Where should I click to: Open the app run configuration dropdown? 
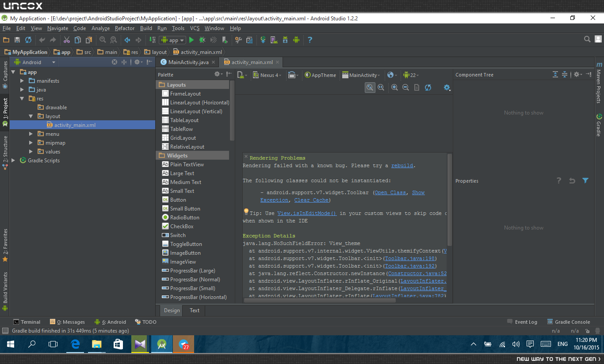172,40
